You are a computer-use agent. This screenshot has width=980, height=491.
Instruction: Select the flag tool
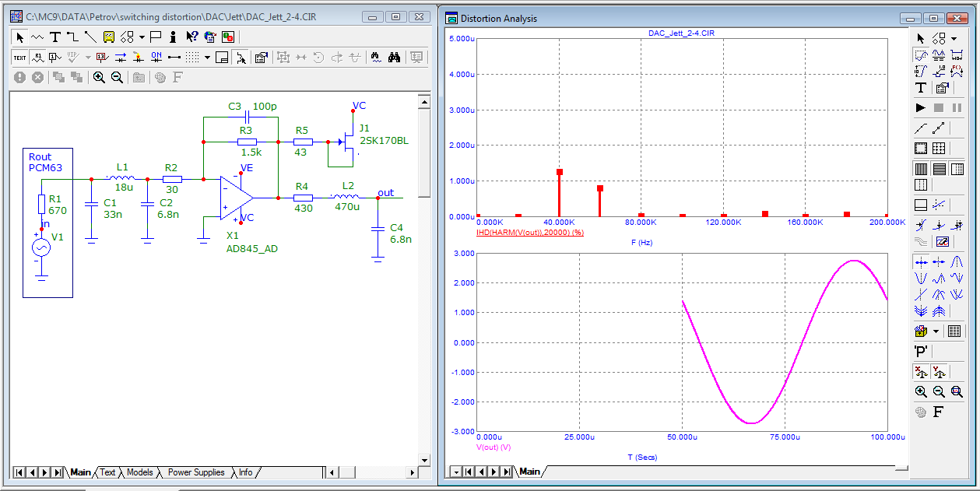(155, 37)
